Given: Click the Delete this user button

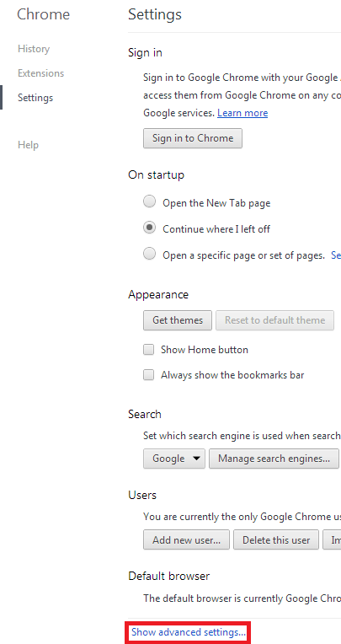Looking at the screenshot, I should 276,539.
